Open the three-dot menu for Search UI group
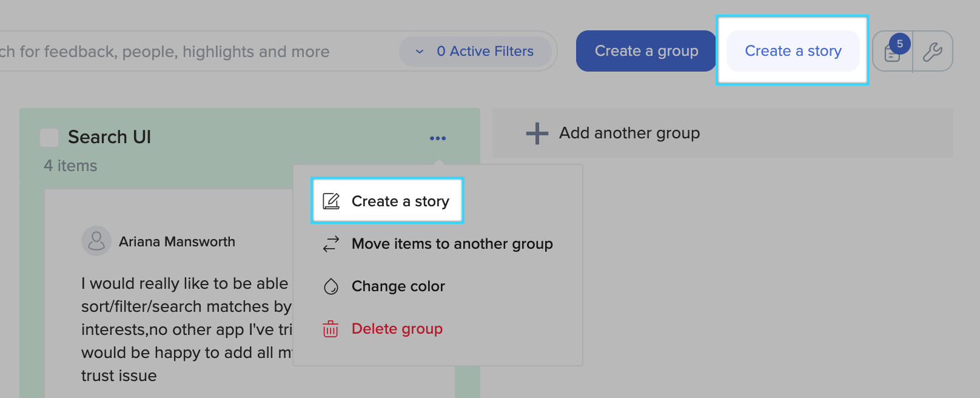Screen dimensions: 980x398 438,138
